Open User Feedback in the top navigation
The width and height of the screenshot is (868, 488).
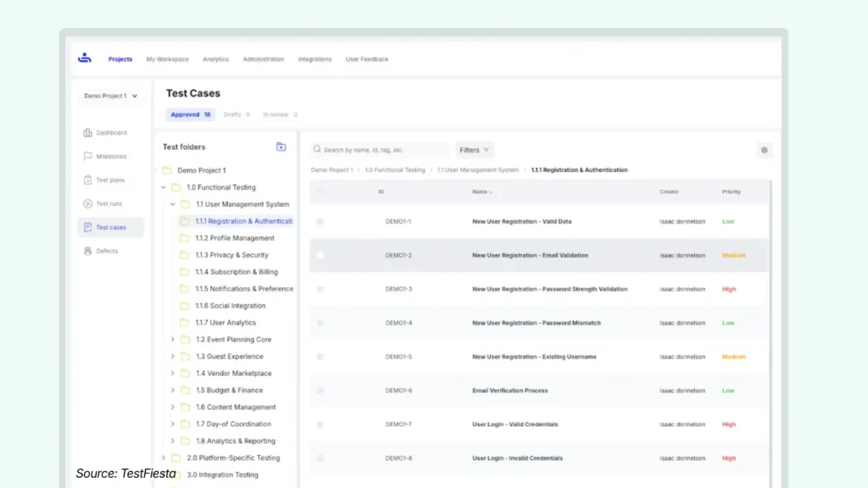pos(367,59)
